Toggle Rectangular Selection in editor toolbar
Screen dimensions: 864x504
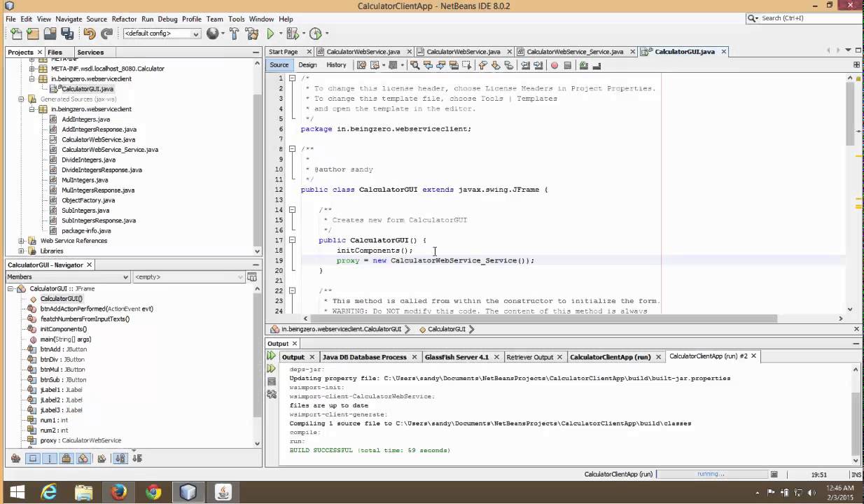coord(467,65)
